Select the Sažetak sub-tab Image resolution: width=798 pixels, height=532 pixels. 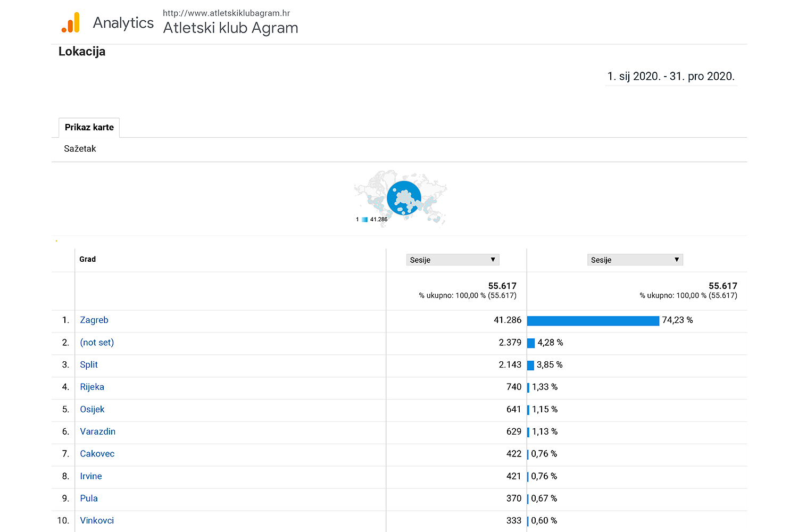(80, 149)
